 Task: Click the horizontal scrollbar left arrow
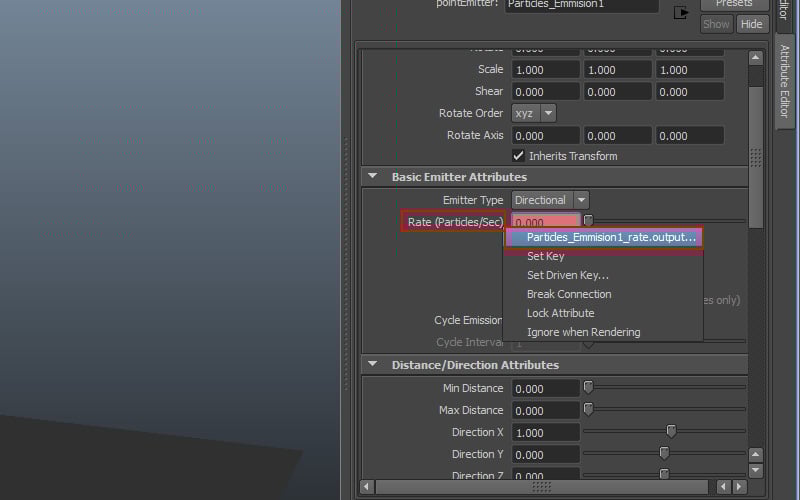[366, 487]
